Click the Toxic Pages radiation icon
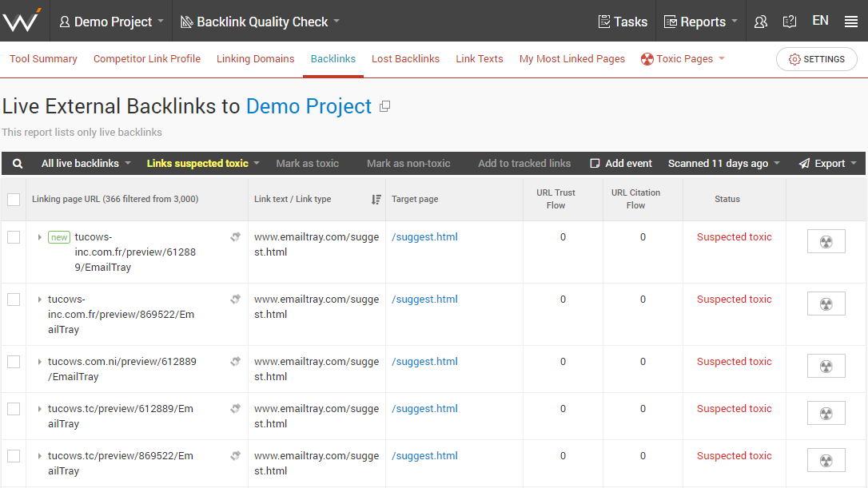Image resolution: width=868 pixels, height=488 pixels. [x=647, y=58]
